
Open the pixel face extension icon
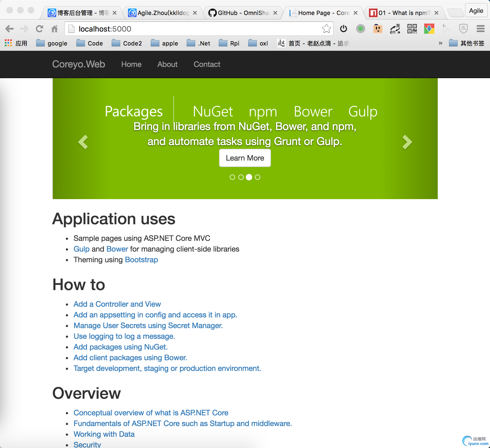[378, 29]
